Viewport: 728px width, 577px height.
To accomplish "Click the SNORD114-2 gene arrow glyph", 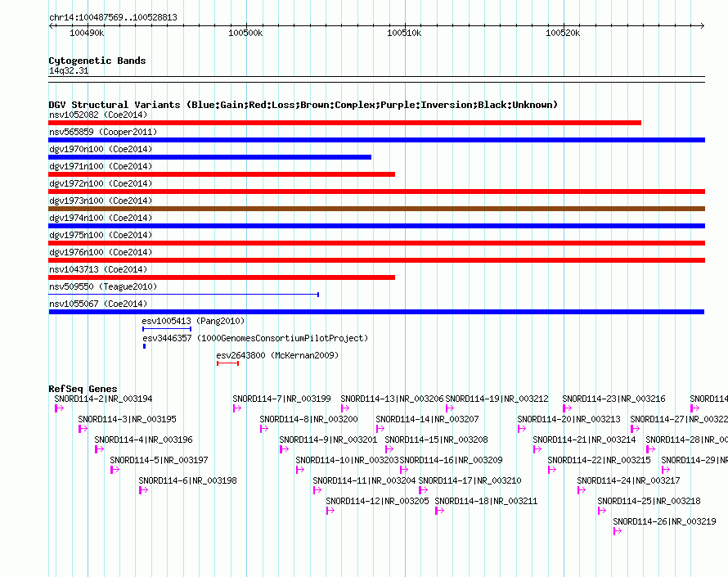I will pyautogui.click(x=60, y=408).
